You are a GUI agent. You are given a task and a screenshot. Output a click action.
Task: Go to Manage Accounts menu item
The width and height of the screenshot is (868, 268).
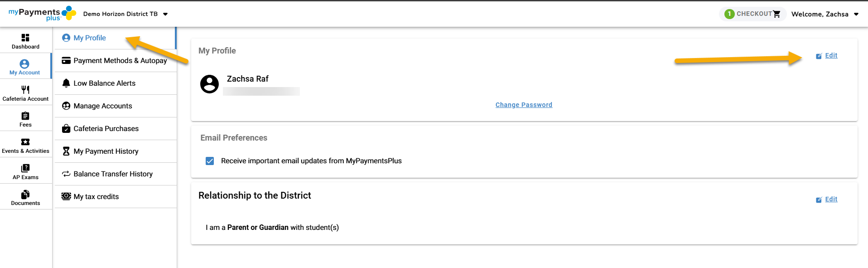103,106
